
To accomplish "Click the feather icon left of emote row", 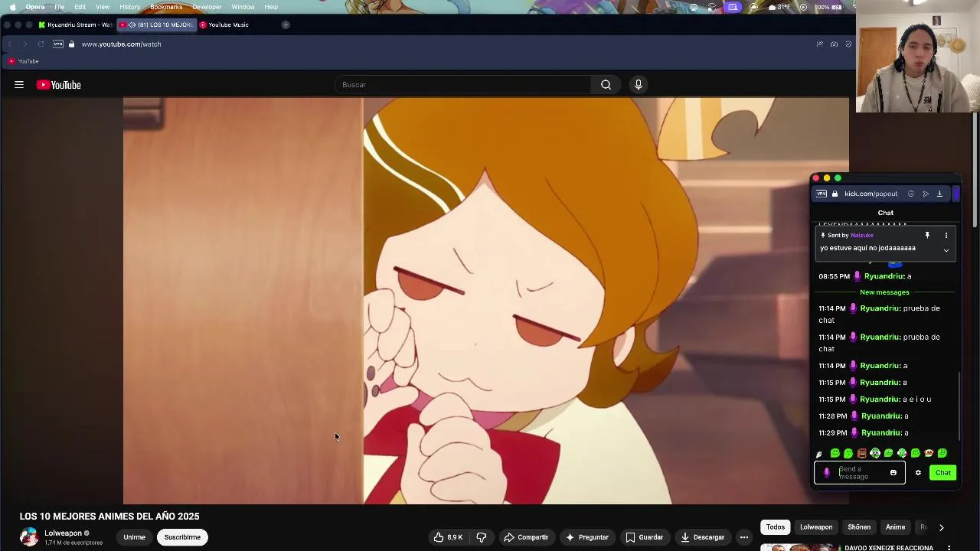I will pos(819,454).
